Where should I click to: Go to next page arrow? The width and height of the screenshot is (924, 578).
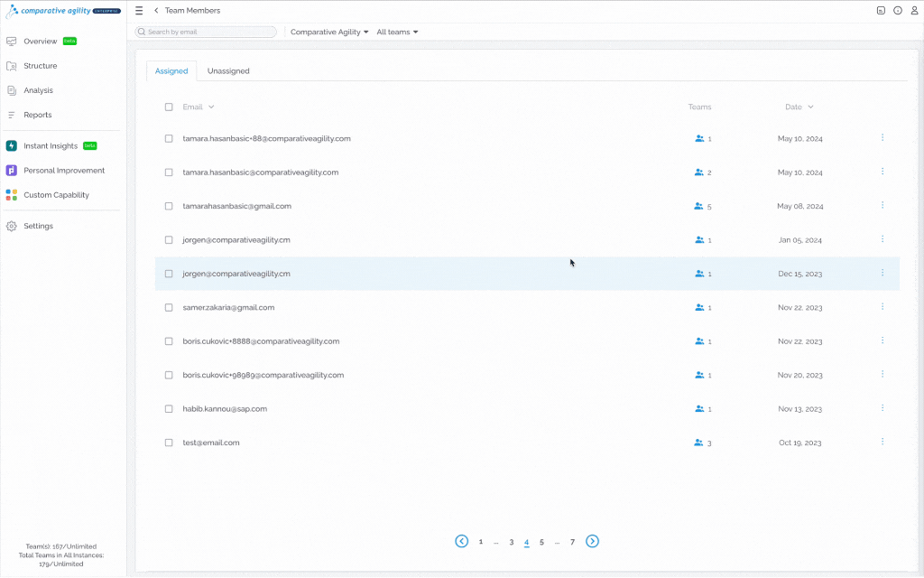[x=592, y=542]
